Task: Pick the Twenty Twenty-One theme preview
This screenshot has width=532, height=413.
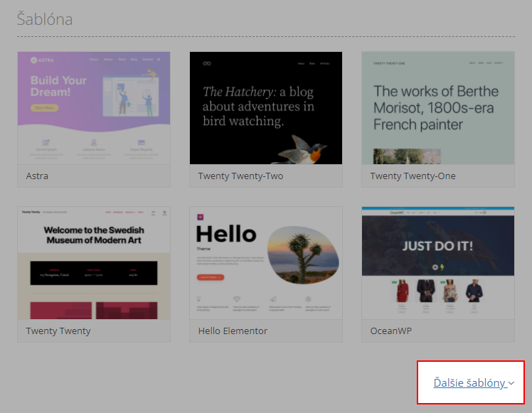Action: (x=437, y=108)
